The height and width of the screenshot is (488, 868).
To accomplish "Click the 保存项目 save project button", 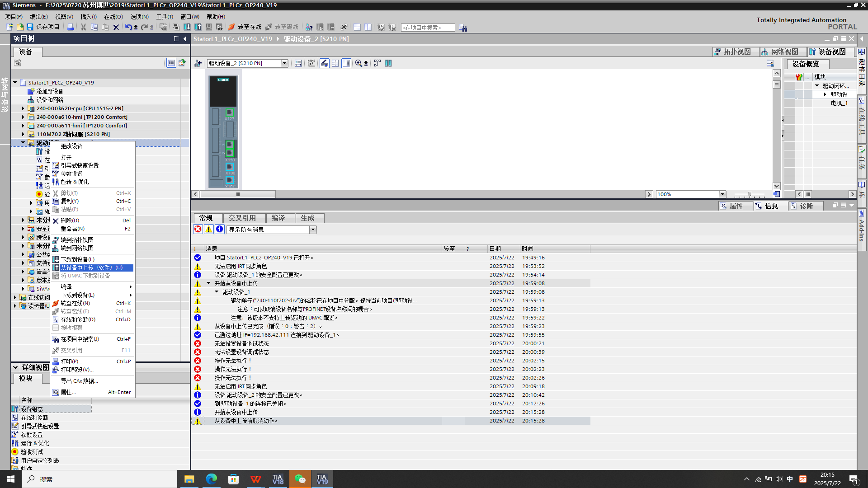I will 43,27.
